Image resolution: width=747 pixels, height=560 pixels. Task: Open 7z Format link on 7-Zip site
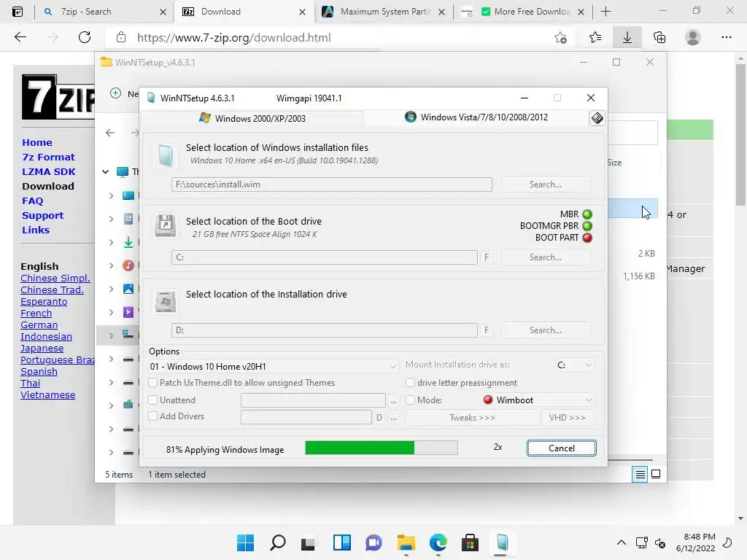point(48,157)
